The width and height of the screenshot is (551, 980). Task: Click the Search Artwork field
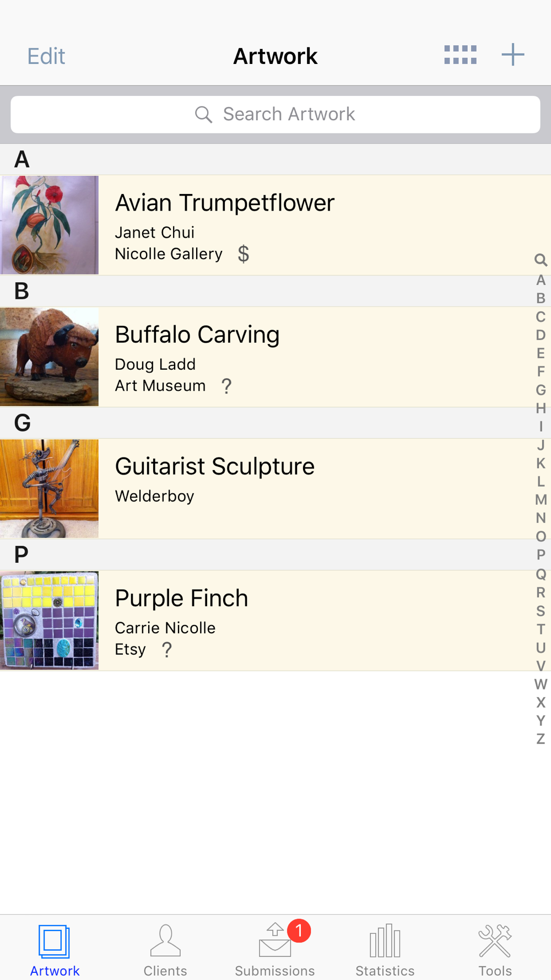tap(275, 114)
